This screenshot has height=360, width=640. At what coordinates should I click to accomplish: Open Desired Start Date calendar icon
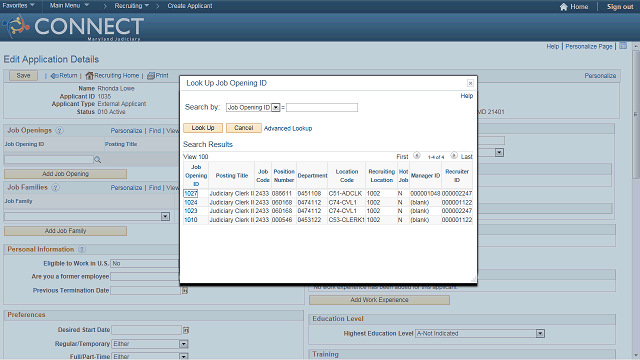[x=186, y=330]
